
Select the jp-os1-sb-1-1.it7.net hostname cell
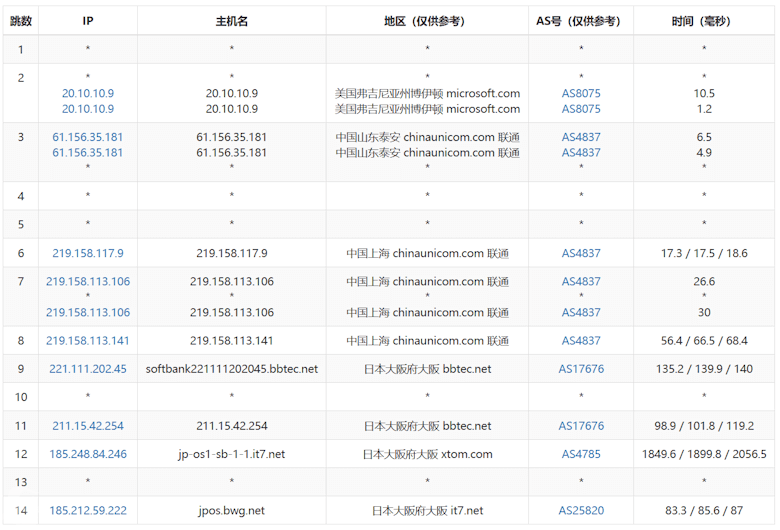point(232,454)
